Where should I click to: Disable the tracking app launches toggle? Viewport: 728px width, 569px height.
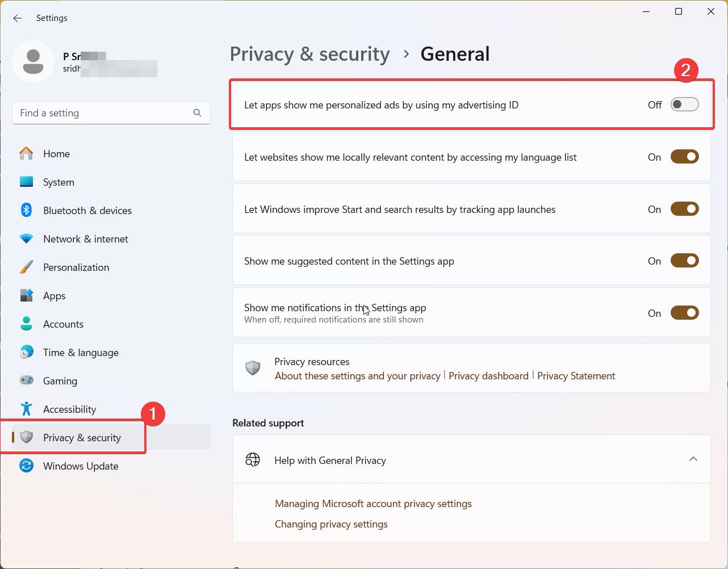(684, 209)
